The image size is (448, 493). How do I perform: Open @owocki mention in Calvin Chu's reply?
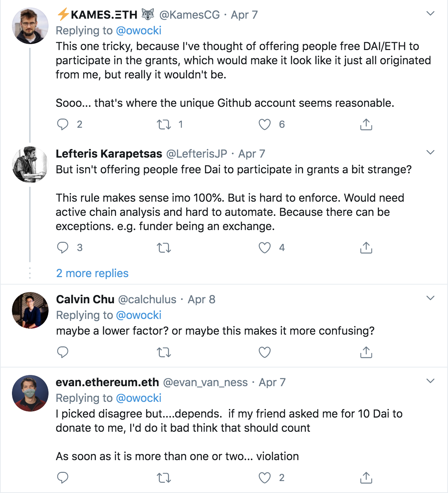[x=139, y=315]
